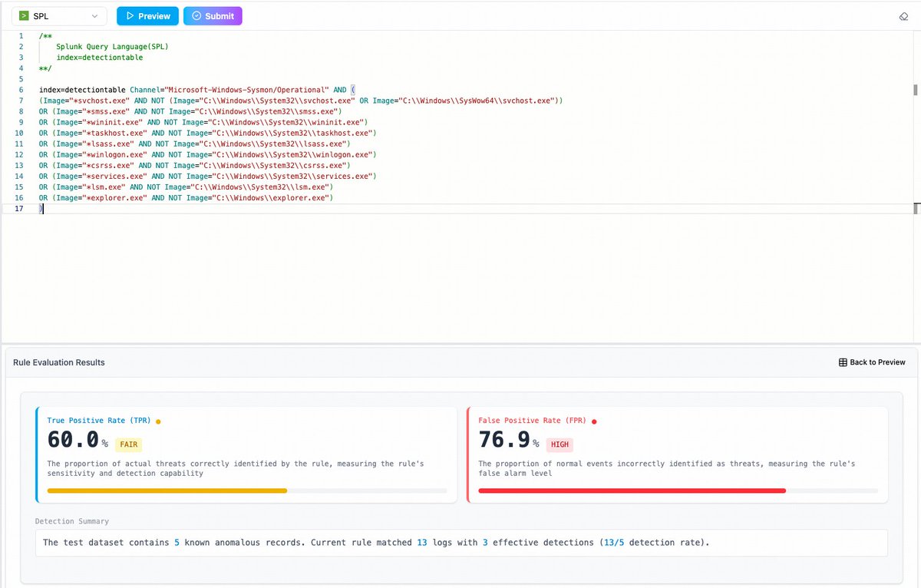Click line number 1 in the gutter
921x588 pixels.
(21, 36)
